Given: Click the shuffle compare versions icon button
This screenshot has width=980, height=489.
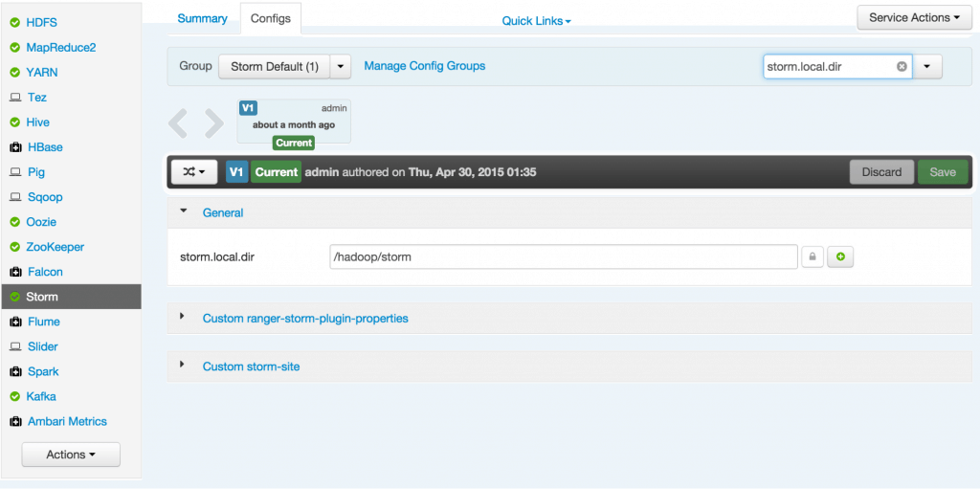Looking at the screenshot, I should click(194, 172).
